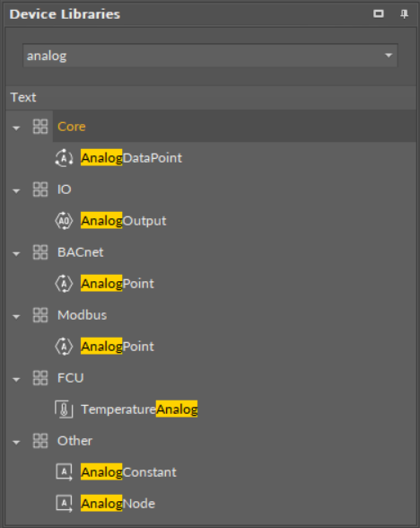
Task: Click the AnalogConstant icon
Action: (x=64, y=472)
